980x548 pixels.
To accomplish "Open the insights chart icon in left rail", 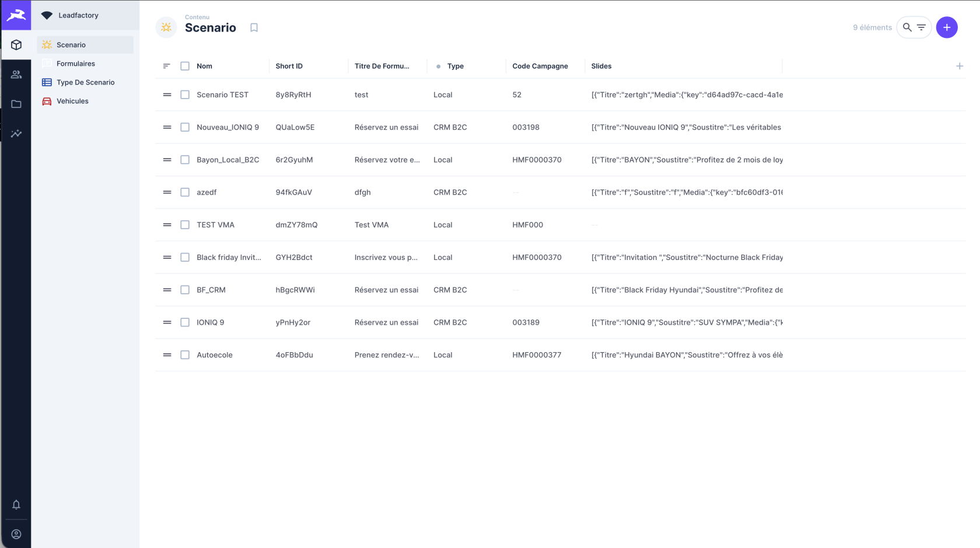I will pos(16,134).
